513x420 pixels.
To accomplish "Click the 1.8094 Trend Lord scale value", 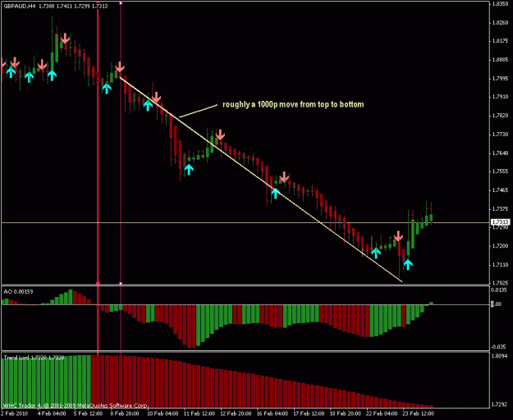I will [x=501, y=356].
